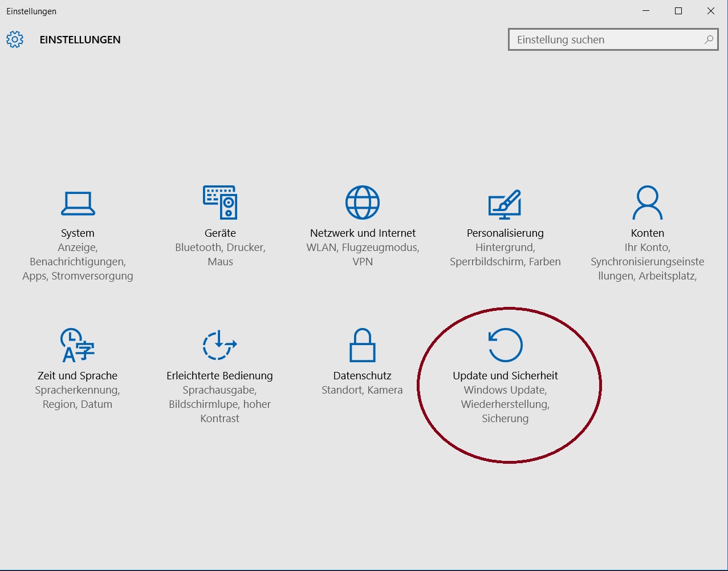
Task: Click the 'Windows Update, Wiederherstellung, Sicherung' description
Action: [x=505, y=404]
